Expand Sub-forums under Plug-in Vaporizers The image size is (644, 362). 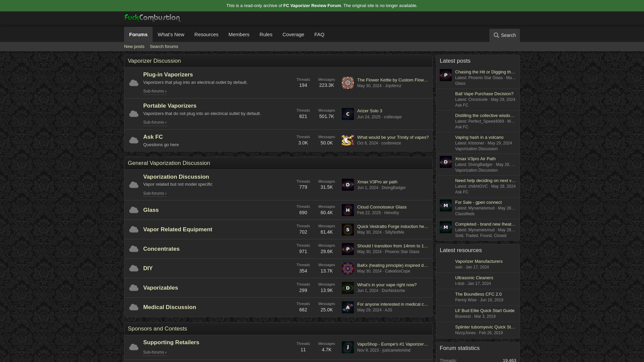155,91
